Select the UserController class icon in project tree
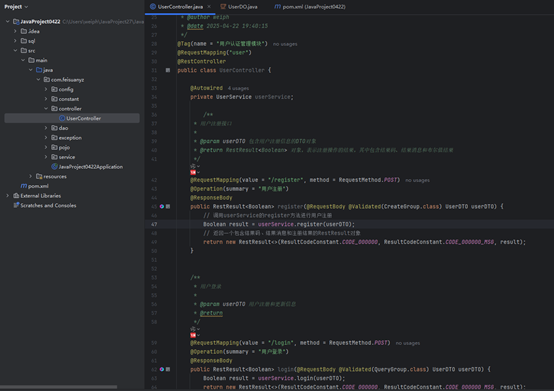Viewport: 554px width, 391px height. tap(62, 118)
